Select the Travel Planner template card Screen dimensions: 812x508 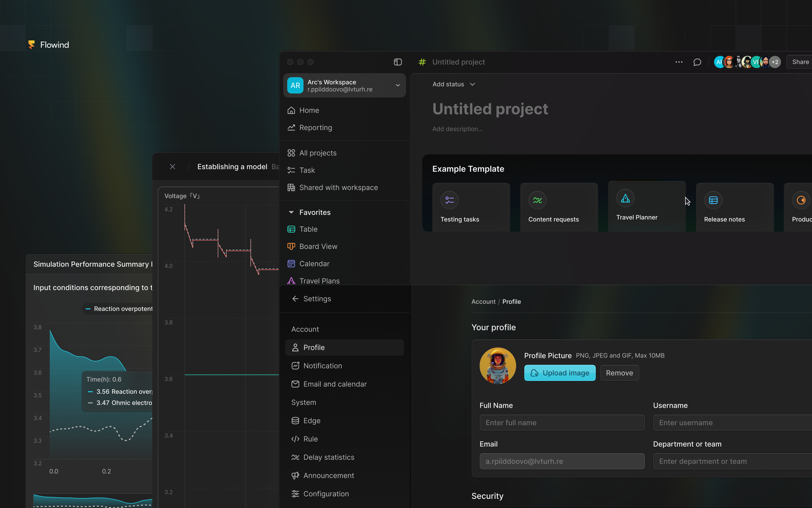point(647,206)
